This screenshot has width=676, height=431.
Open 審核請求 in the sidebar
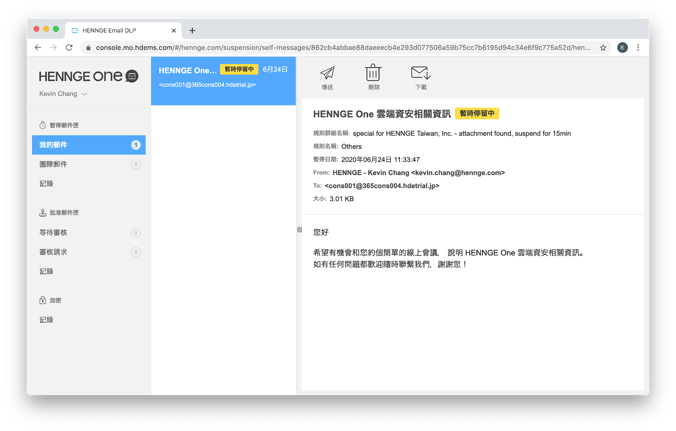[89, 252]
